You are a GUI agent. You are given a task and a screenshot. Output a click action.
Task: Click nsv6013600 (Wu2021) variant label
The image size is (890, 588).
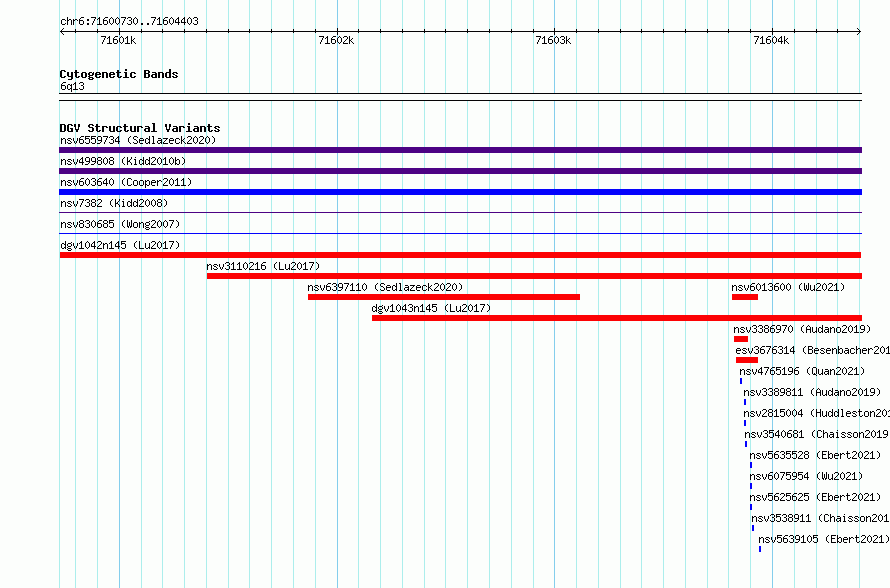[788, 287]
